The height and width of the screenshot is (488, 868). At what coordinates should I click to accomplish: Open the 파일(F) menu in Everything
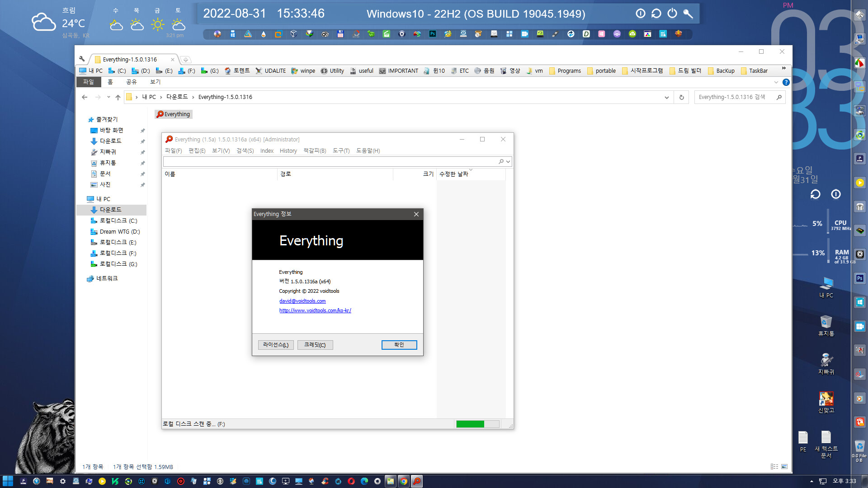[x=173, y=151]
